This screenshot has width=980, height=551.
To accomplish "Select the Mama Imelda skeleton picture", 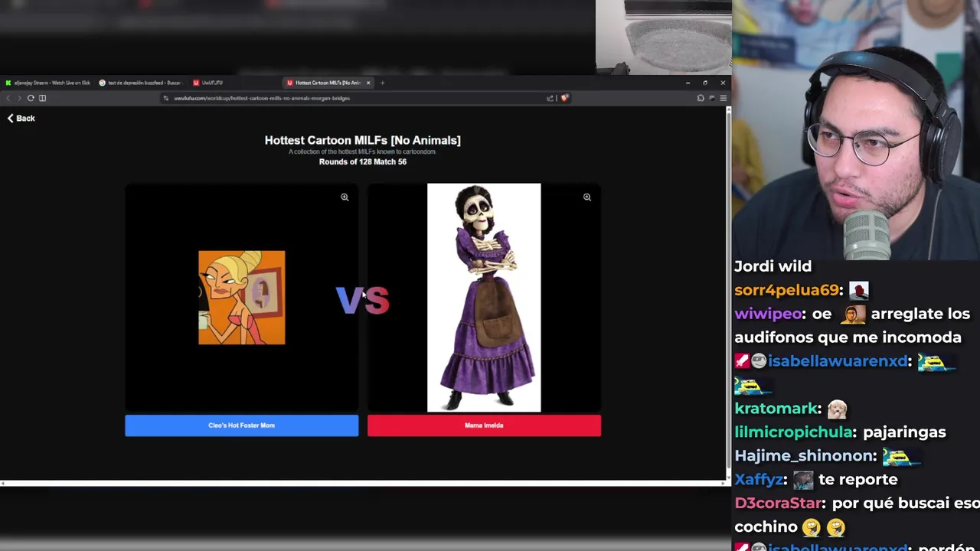I will coord(484,298).
